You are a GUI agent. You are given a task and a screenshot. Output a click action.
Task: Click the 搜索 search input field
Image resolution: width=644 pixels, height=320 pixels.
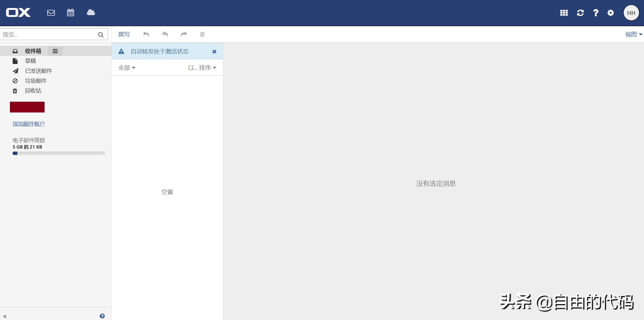(48, 34)
